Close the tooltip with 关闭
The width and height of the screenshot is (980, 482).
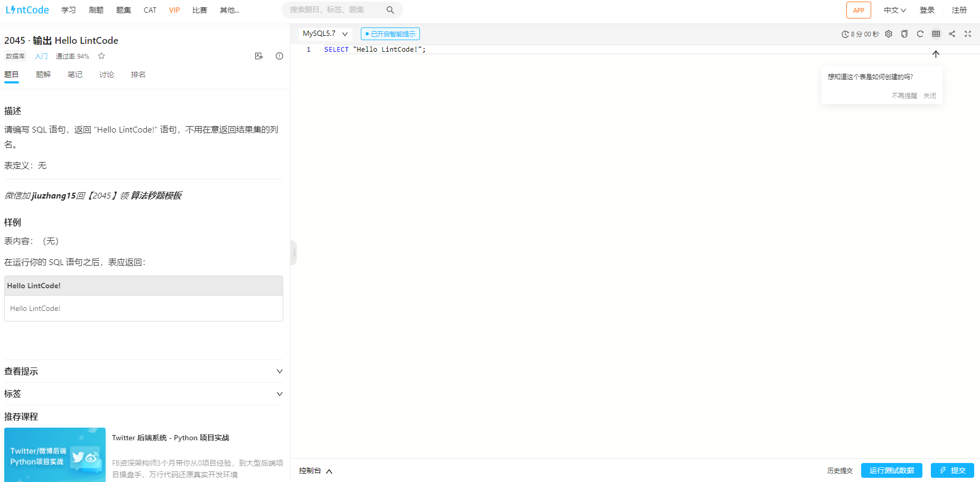click(x=930, y=96)
